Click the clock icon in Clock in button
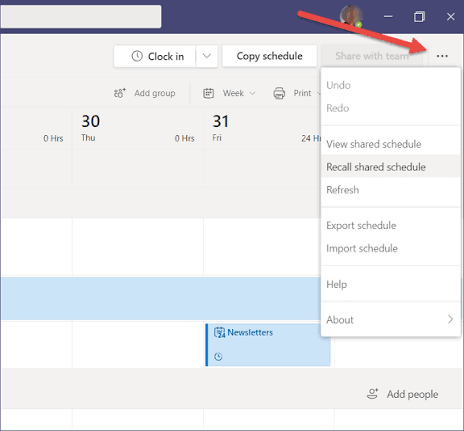464x431 pixels. pyautogui.click(x=137, y=56)
